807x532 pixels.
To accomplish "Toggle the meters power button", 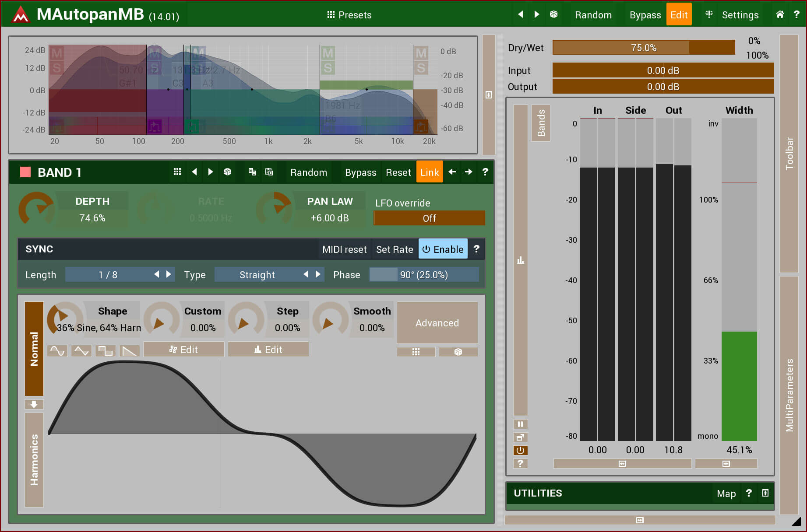I will (520, 450).
